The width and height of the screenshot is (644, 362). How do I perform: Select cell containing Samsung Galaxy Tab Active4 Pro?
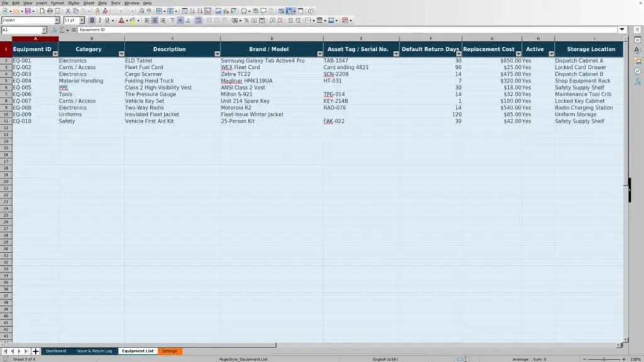tap(272, 61)
